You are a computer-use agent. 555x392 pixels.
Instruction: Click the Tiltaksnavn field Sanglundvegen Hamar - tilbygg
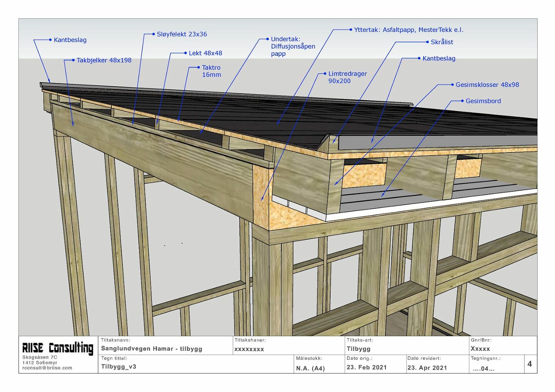[x=151, y=348]
